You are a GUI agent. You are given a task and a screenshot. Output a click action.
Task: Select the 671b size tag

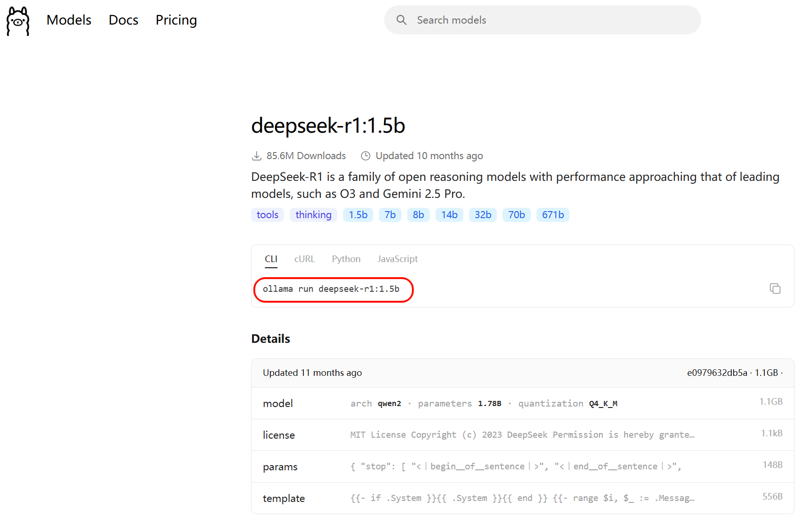pos(553,215)
